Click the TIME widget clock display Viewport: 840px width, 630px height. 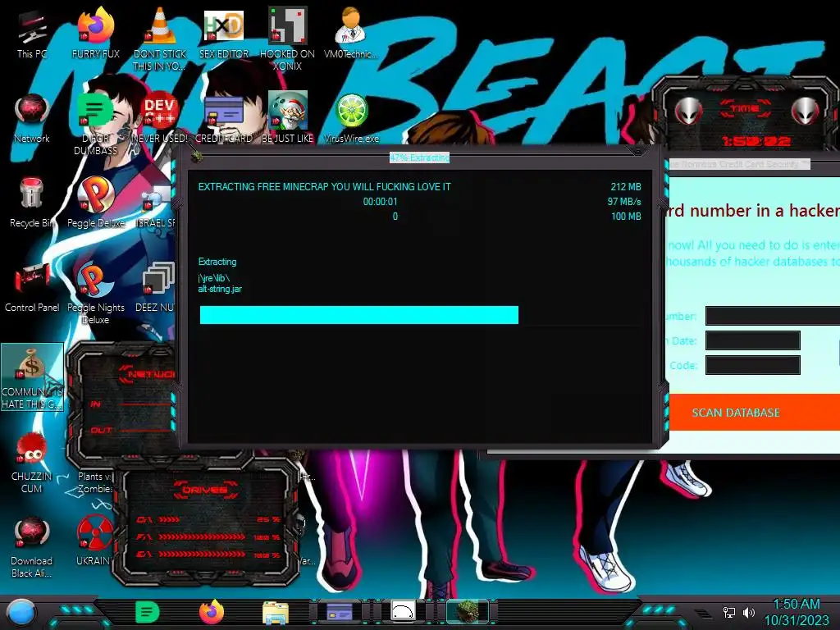(756, 141)
